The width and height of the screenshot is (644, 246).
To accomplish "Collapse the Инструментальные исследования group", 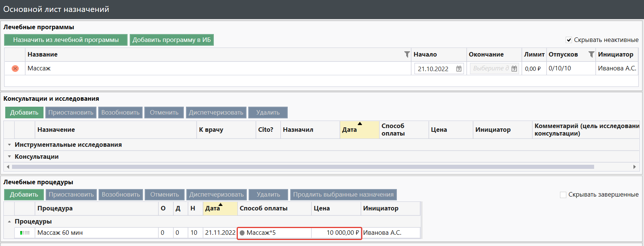I will [x=9, y=145].
